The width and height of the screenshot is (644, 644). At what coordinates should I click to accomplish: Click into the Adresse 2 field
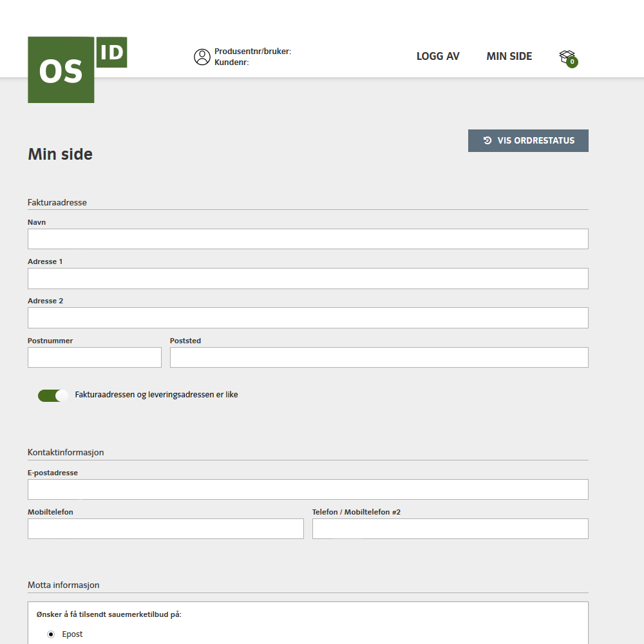(308, 317)
